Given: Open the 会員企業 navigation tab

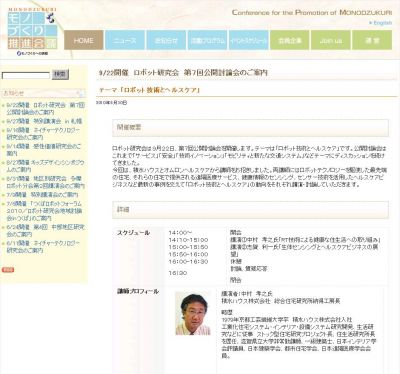Looking at the screenshot, I should tap(290, 40).
